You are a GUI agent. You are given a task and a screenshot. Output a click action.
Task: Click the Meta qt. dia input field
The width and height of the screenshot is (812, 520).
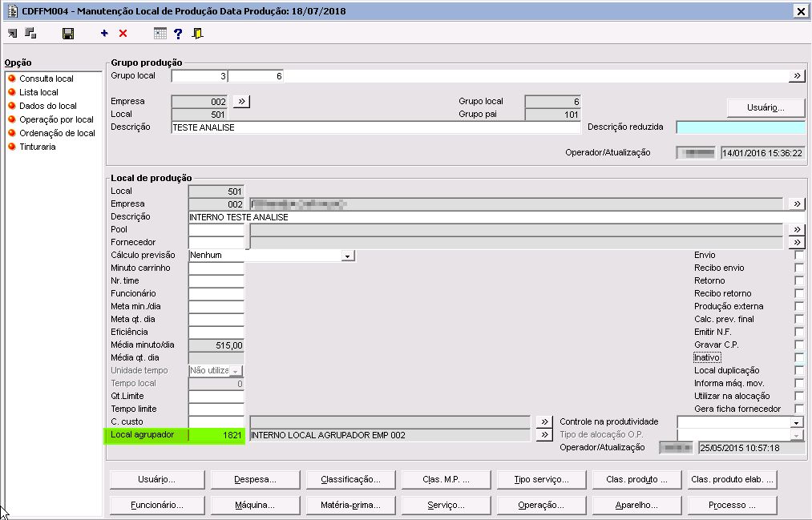216,319
